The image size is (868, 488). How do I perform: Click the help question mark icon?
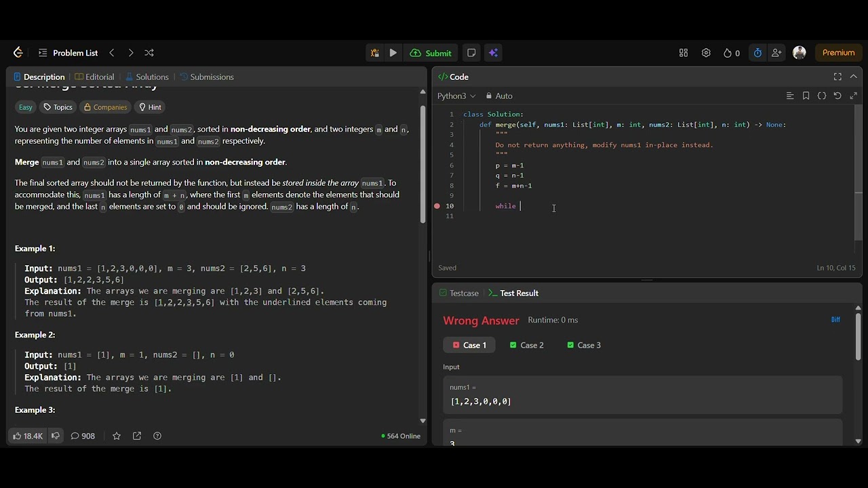click(157, 436)
